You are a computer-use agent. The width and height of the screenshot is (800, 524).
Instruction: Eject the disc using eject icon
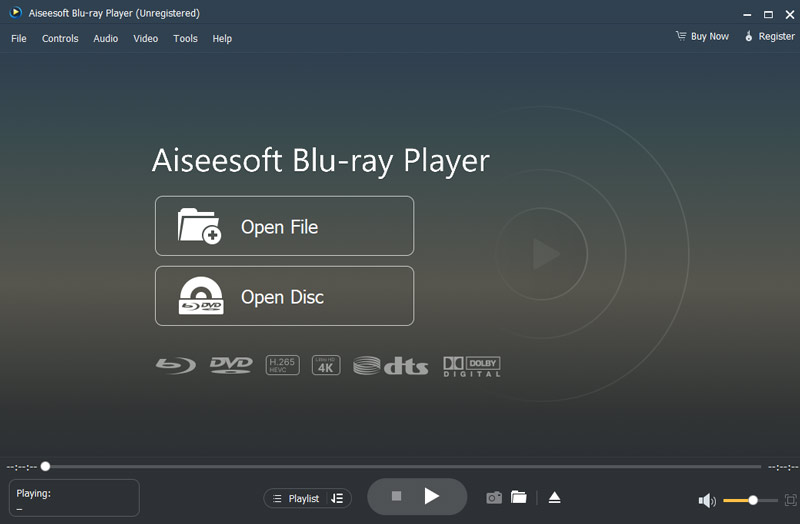tap(555, 497)
